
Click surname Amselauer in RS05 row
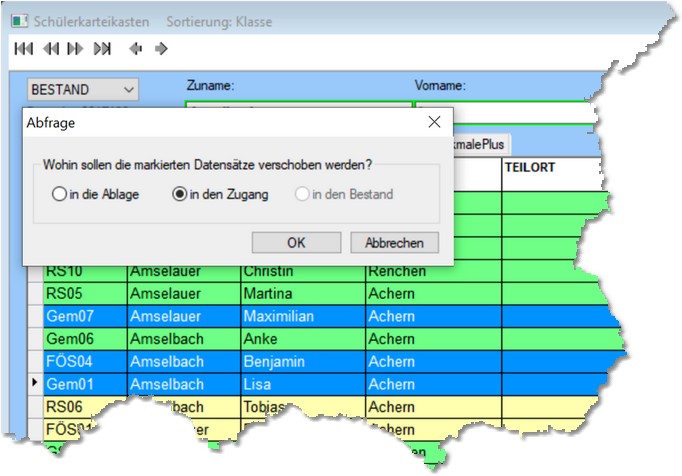[x=184, y=294]
